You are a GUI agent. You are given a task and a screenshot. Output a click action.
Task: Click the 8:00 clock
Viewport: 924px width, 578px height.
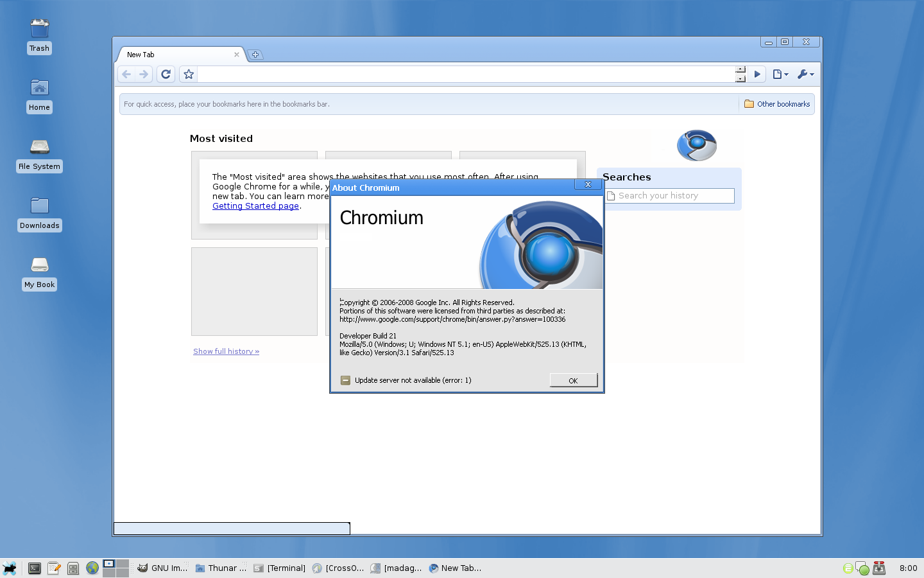coord(908,568)
